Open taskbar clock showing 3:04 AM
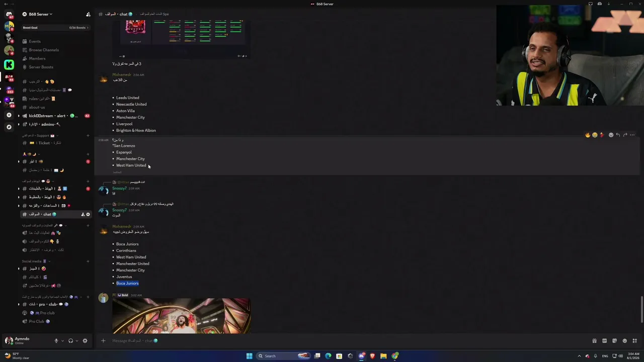This screenshot has height=362, width=644. click(x=634, y=356)
